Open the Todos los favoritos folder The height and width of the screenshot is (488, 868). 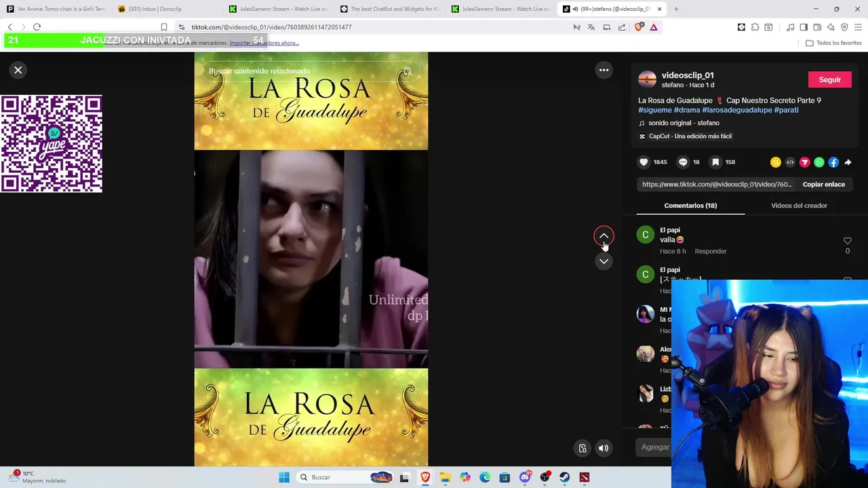(x=833, y=43)
